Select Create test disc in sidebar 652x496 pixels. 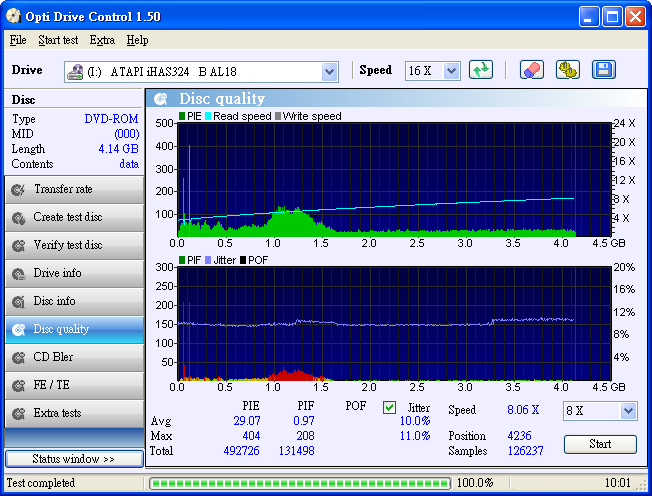tap(74, 217)
